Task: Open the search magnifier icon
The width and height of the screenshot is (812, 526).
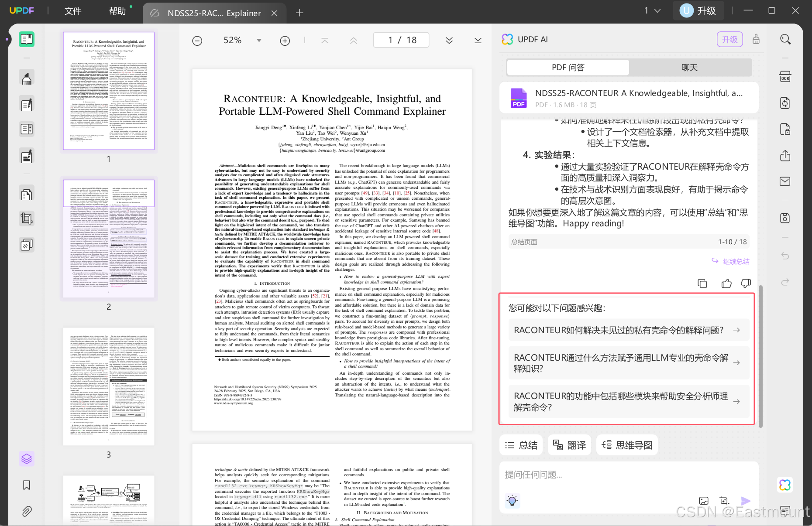Action: pos(785,39)
